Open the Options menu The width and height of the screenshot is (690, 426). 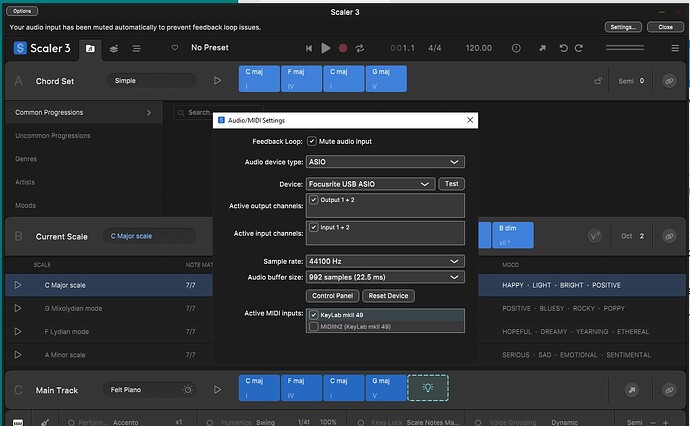pos(22,11)
